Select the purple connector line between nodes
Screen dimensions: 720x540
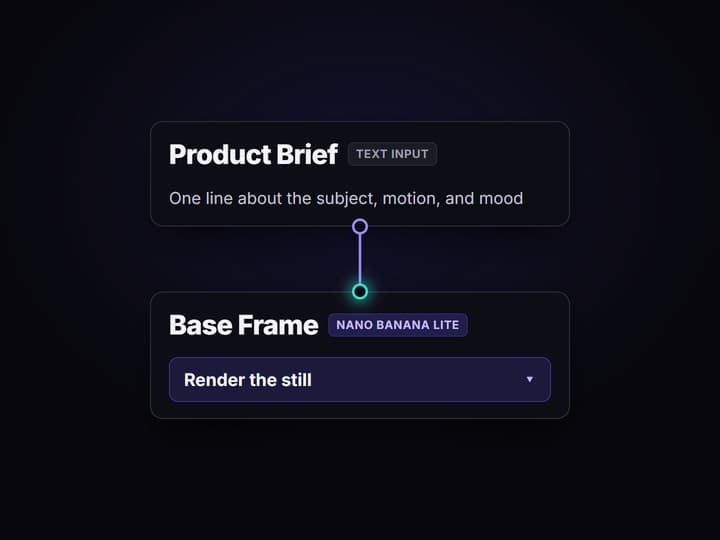(x=360, y=259)
